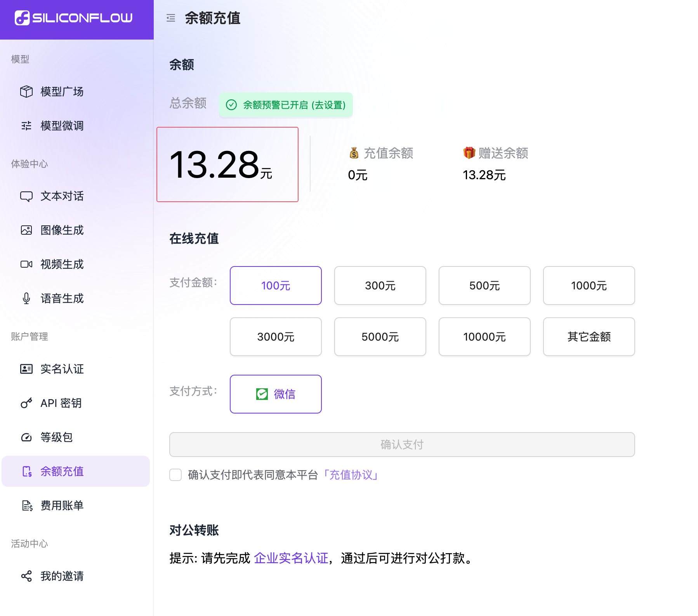This screenshot has height=616, width=698.
Task: Click the SiliconFlow logo
Action: tap(74, 18)
